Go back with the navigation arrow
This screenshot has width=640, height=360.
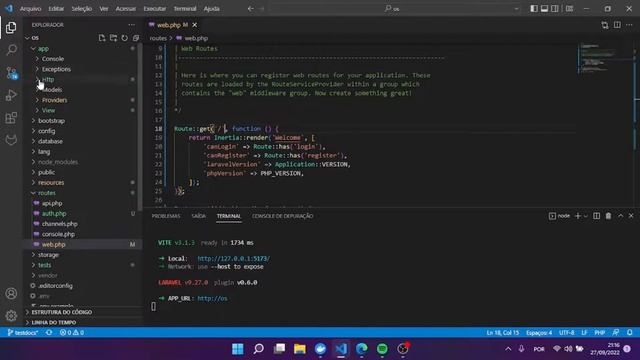point(251,9)
